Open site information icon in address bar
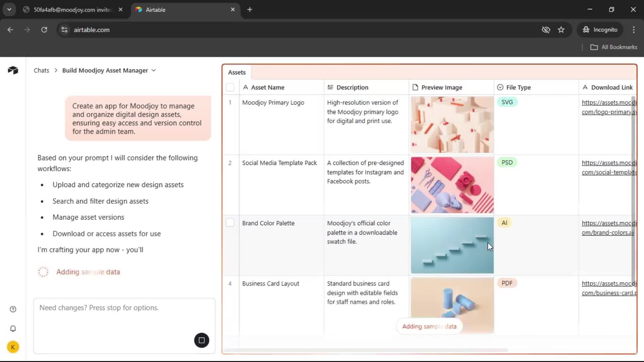The image size is (644, 362). (x=64, y=30)
